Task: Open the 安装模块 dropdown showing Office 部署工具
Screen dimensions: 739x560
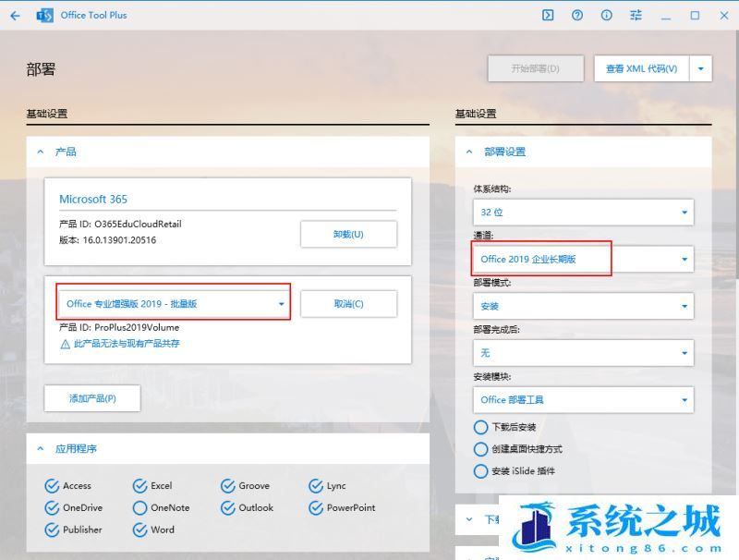Action: [584, 400]
